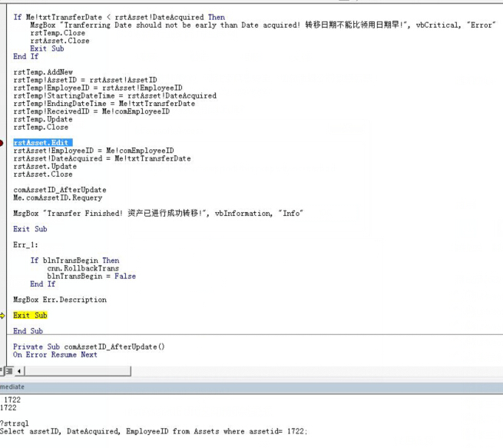This screenshot has height=448, width=503.
Task: Click the rstAsset.Update line
Action: pos(45,166)
